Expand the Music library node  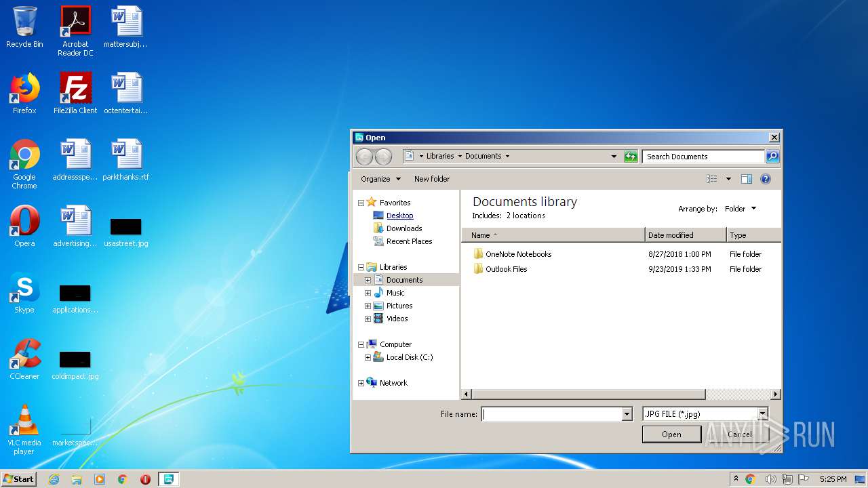[x=368, y=293]
